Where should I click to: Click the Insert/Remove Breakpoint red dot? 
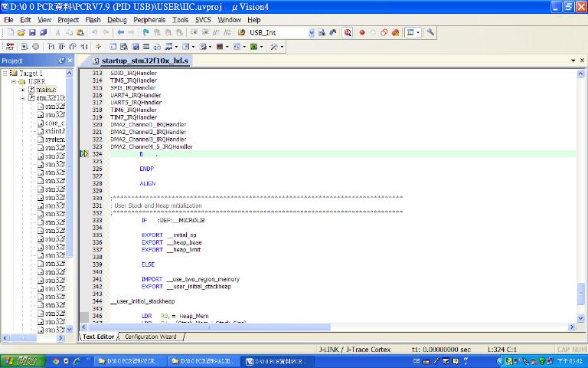coord(362,33)
